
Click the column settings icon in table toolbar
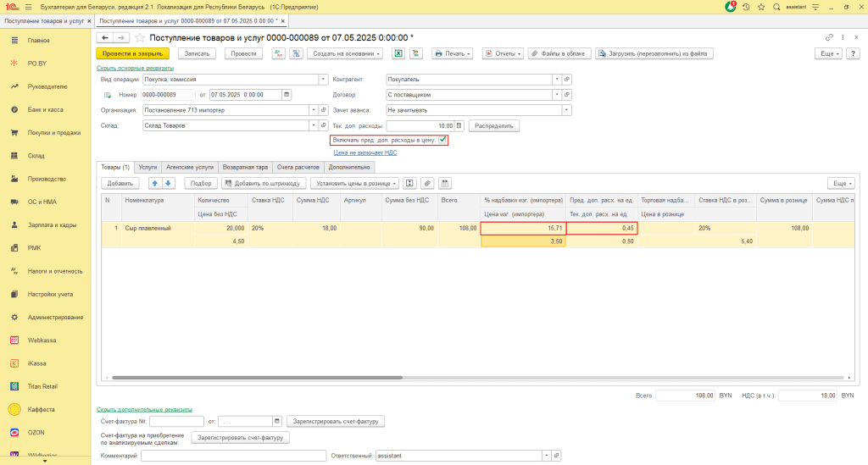click(x=444, y=183)
